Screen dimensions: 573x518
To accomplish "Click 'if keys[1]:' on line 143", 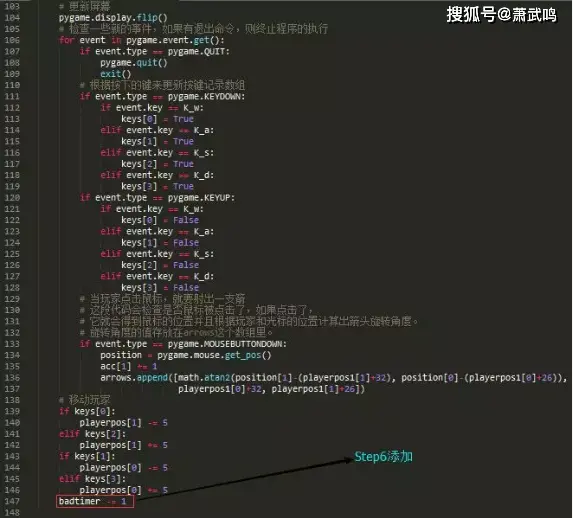I will (87, 457).
